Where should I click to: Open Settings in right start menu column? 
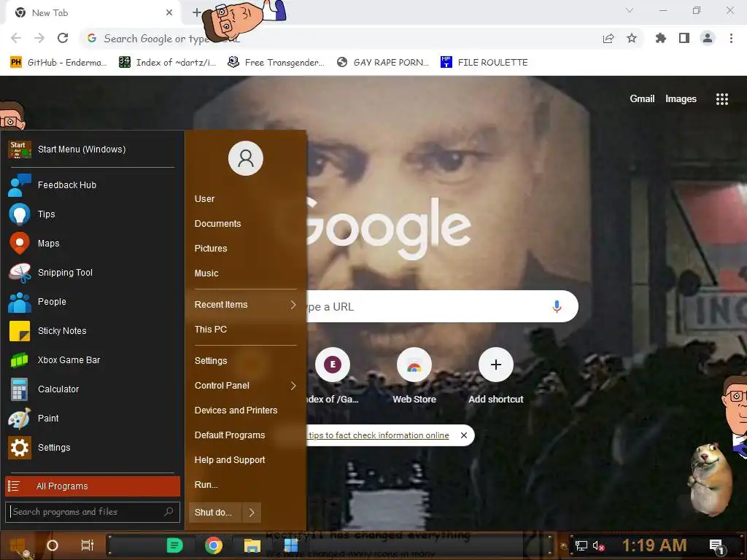tap(211, 361)
